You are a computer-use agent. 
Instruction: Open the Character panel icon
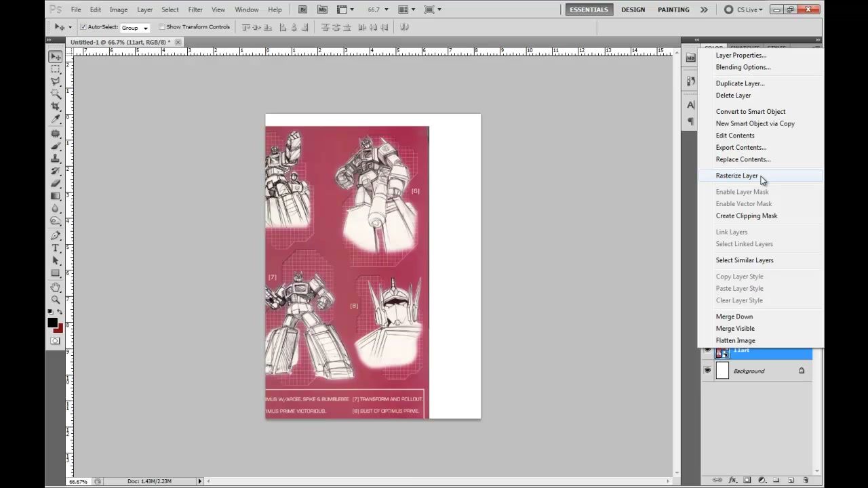click(x=690, y=105)
